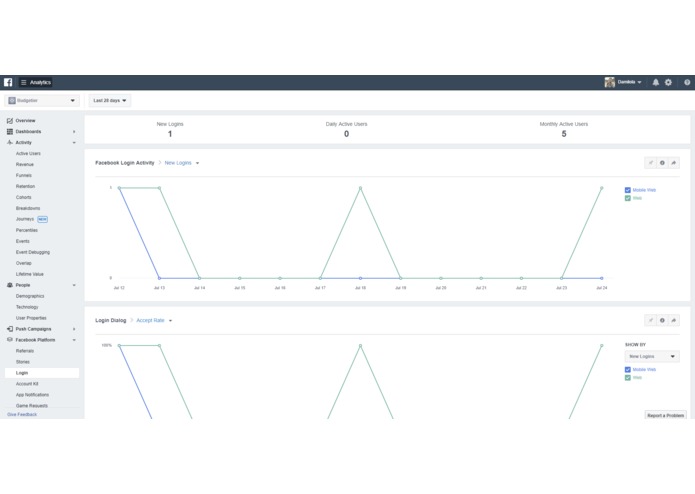695x494 pixels.
Task: Open Overview in sidebar
Action: (25, 121)
